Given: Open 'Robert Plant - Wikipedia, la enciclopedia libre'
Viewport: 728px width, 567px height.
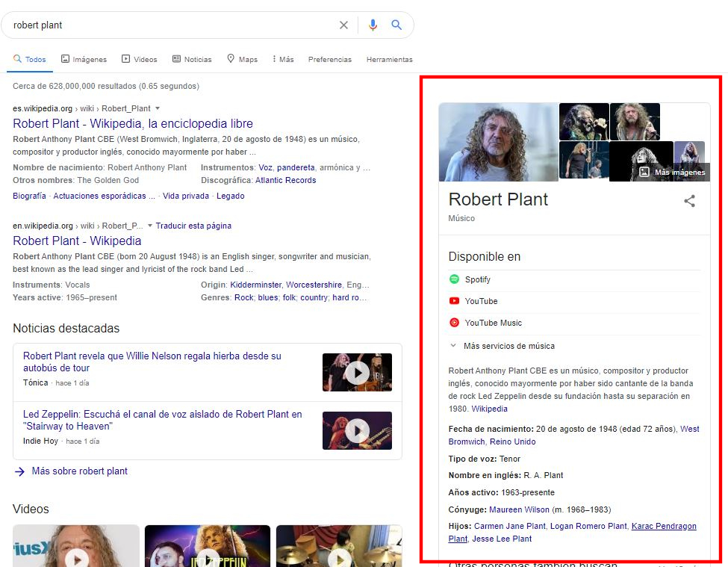Looking at the screenshot, I should click(x=133, y=123).
